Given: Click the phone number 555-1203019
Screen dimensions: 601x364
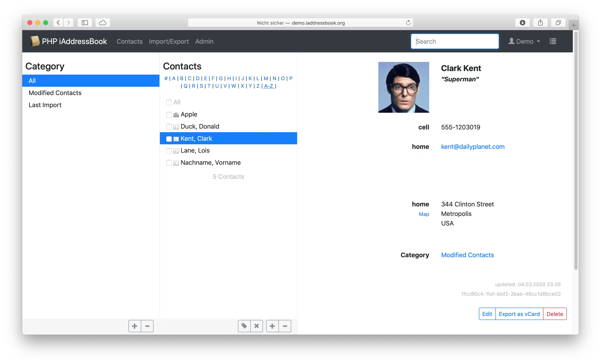Looking at the screenshot, I should point(461,127).
